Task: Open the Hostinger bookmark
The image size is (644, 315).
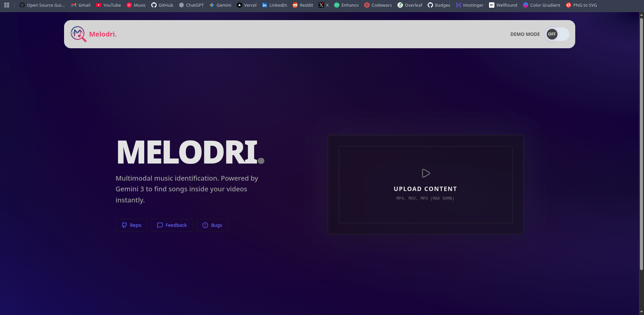Action: coord(470,5)
